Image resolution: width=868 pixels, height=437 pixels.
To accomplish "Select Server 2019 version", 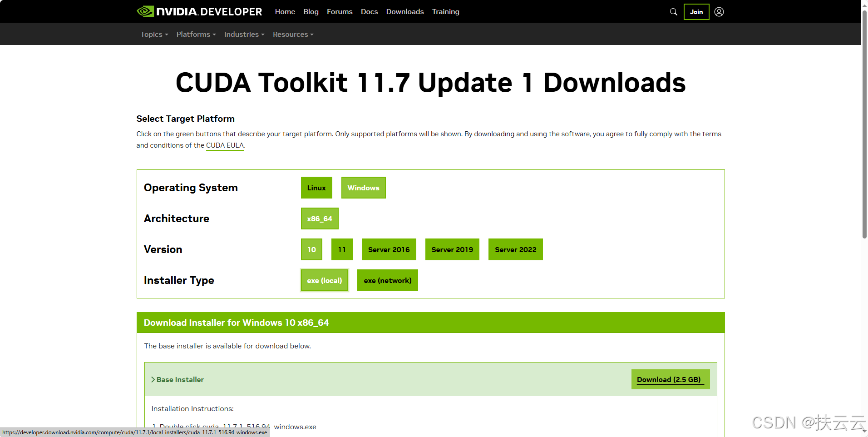I will pos(452,249).
